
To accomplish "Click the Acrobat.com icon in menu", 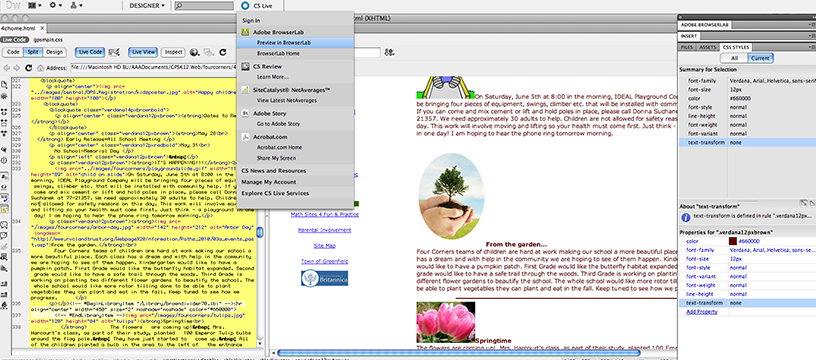I will tap(245, 136).
